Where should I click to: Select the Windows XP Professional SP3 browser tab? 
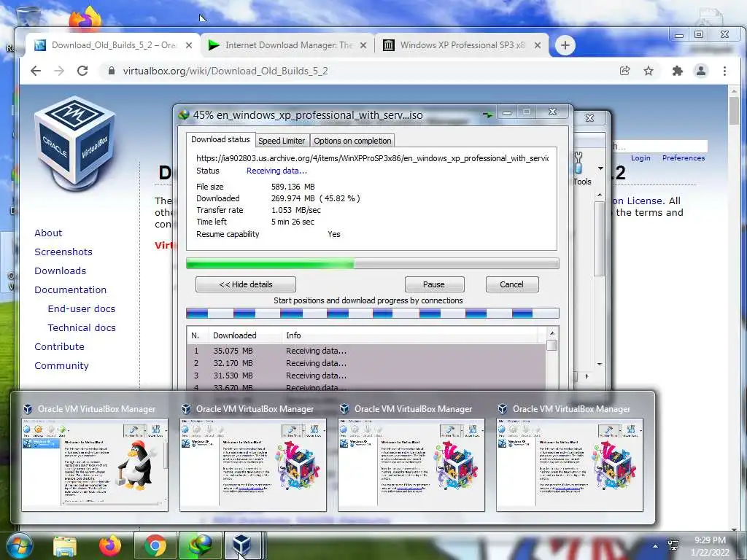point(462,45)
